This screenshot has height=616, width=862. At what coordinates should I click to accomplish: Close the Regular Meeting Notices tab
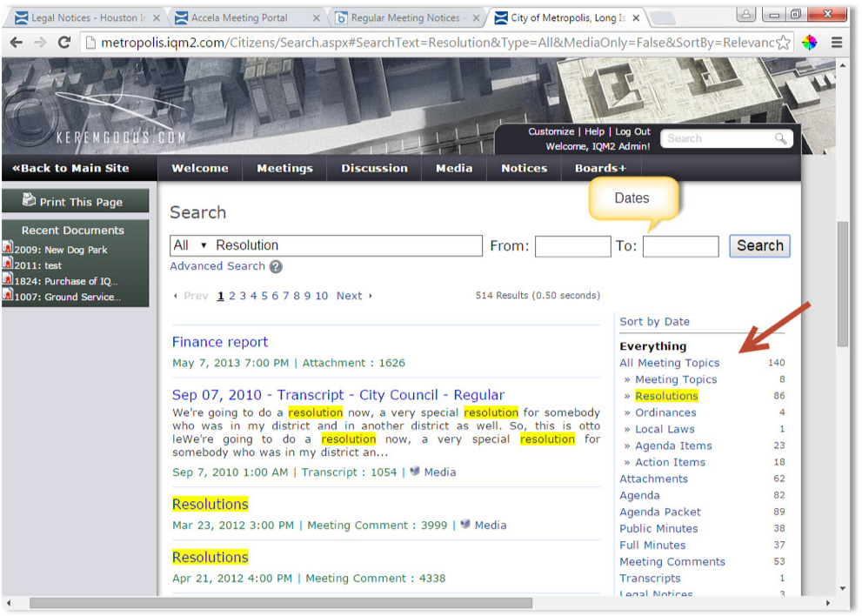(476, 18)
